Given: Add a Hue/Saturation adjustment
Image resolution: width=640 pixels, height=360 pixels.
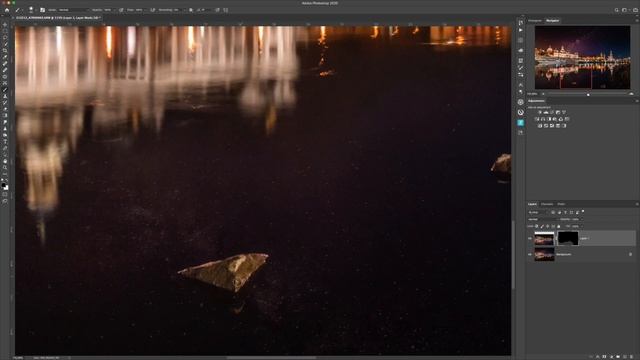Looking at the screenshot, I should [537, 119].
